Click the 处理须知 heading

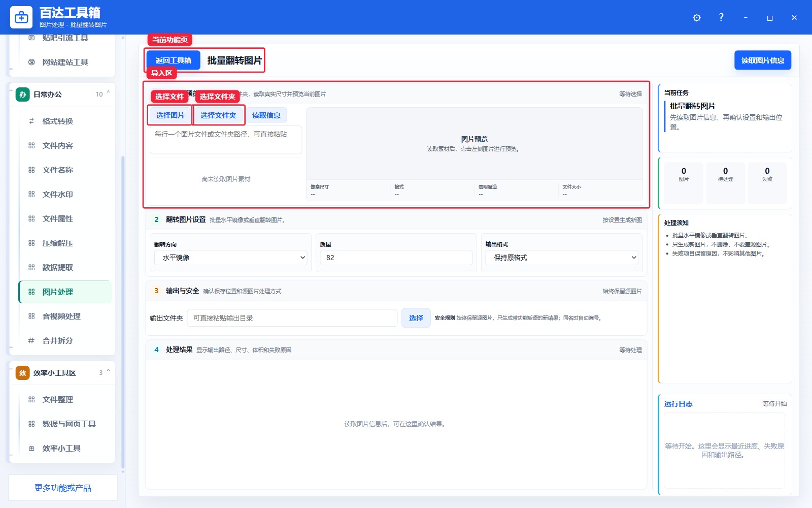click(x=676, y=223)
